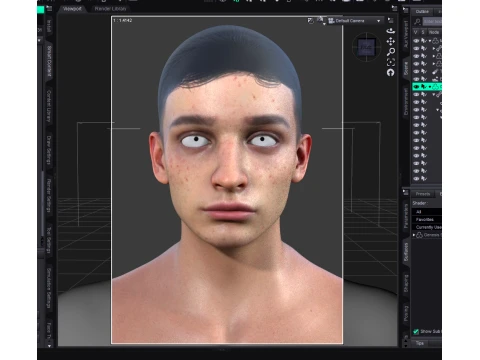Click the S column header in Scene pane

(x=423, y=32)
